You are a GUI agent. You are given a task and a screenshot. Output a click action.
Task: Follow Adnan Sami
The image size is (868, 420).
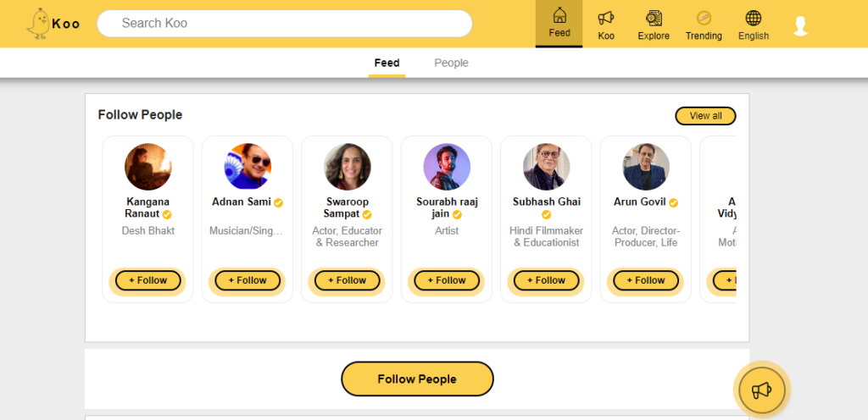click(x=248, y=280)
